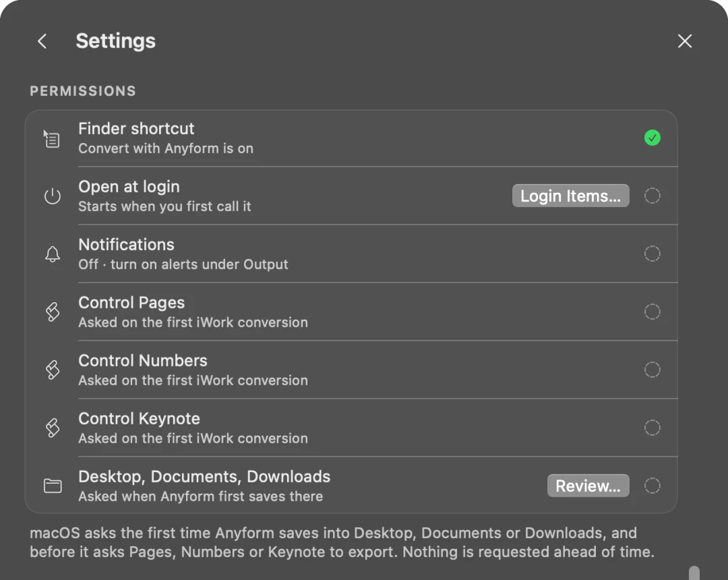728x580 pixels.
Task: Click the Control Pages status circle
Action: click(652, 312)
